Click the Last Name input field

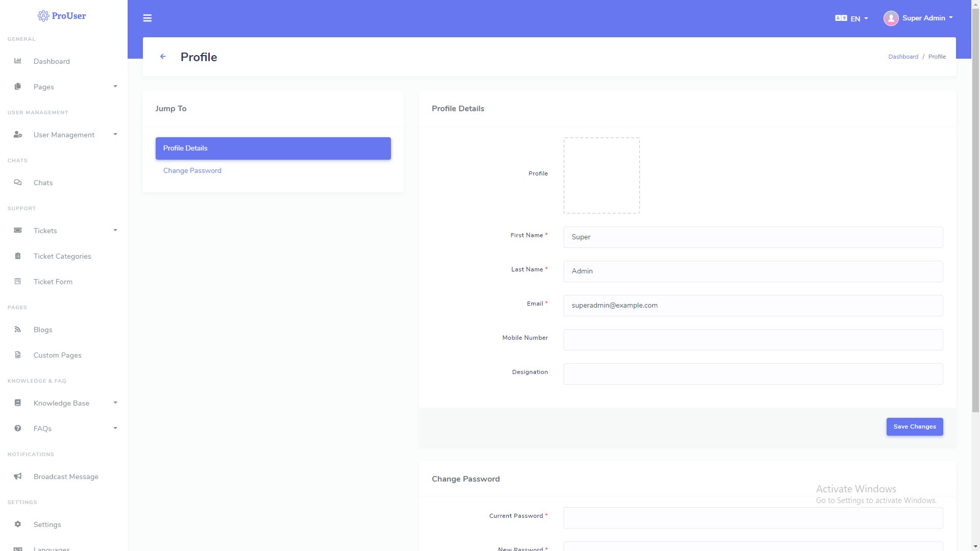click(x=753, y=271)
